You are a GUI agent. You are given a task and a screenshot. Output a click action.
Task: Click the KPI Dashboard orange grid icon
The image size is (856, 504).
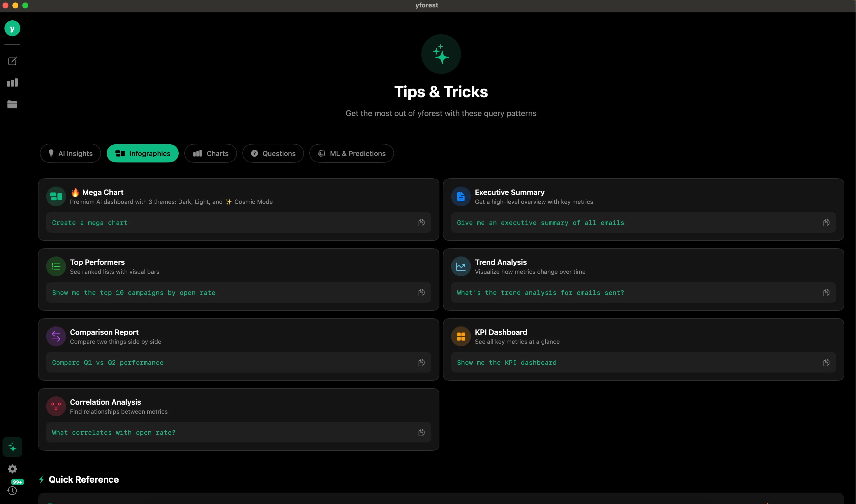461,337
